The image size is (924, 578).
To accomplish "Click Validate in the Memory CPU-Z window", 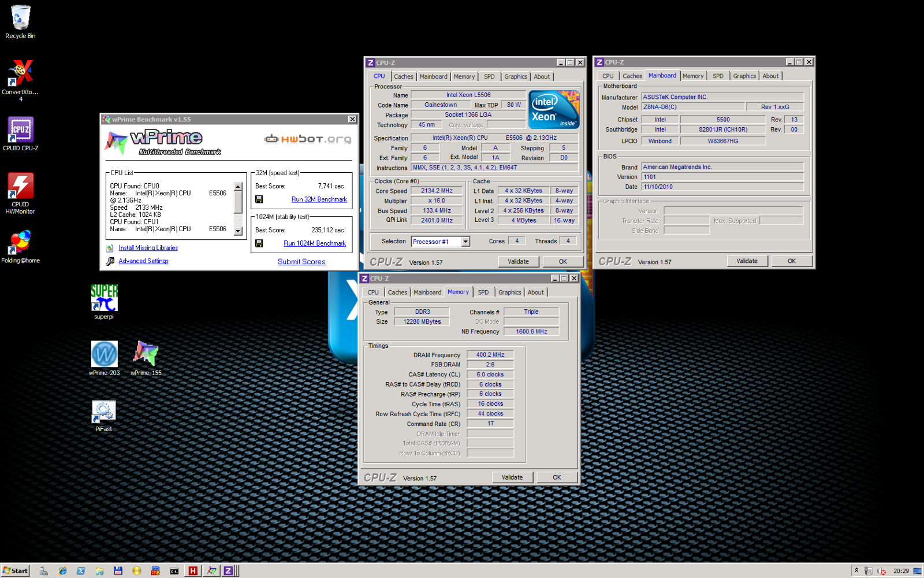I will point(512,477).
